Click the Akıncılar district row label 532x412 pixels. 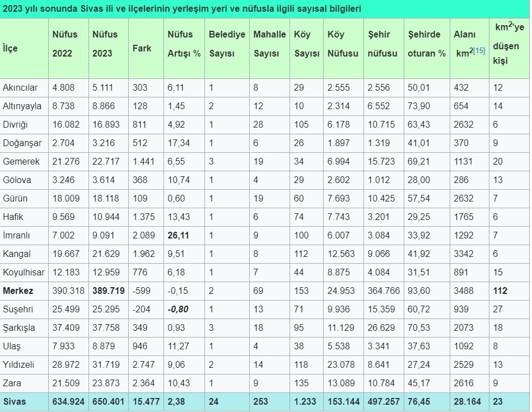[20, 87]
